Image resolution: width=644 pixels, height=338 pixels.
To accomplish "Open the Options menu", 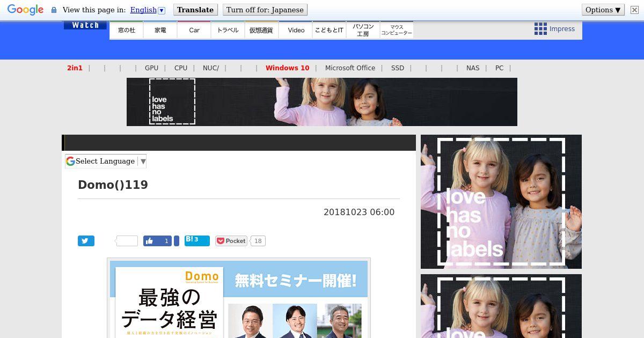I will [x=603, y=10].
